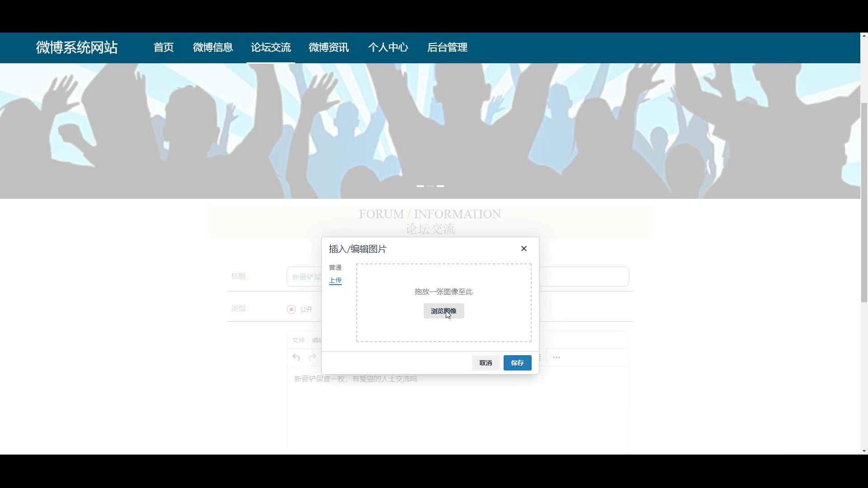Open the 文件 menu in the editor
The height and width of the screenshot is (488, 868).
coord(298,340)
